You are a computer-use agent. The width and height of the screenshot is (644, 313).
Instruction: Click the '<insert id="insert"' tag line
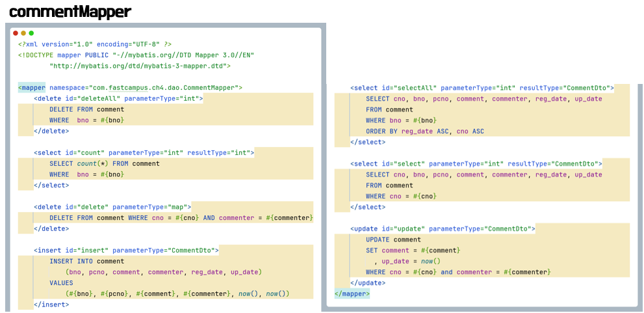click(x=126, y=250)
